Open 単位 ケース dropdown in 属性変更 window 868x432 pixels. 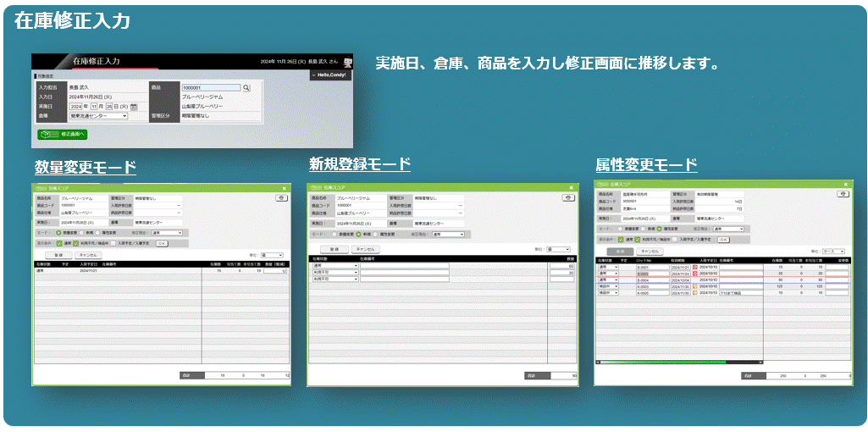pos(833,252)
